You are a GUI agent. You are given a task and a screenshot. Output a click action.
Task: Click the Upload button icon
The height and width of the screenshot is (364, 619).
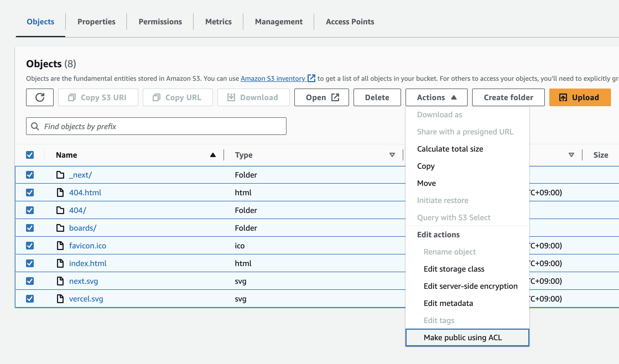coord(563,97)
